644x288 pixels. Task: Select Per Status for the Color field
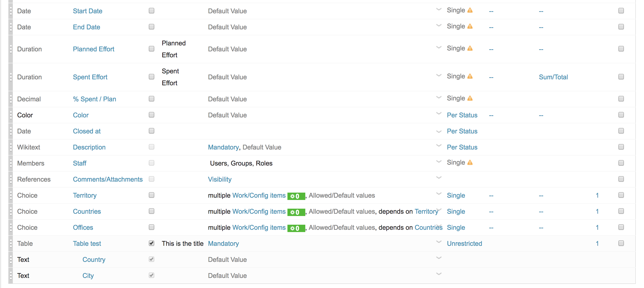pos(462,115)
